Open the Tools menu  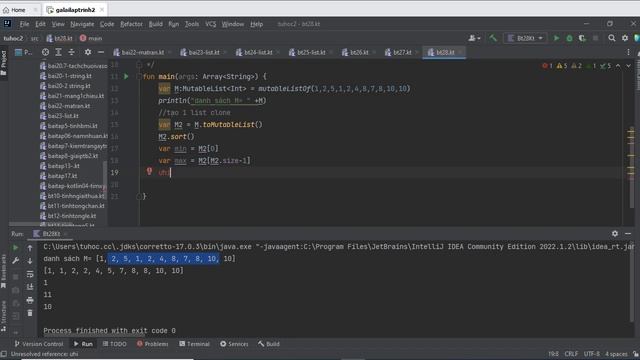(192, 24)
